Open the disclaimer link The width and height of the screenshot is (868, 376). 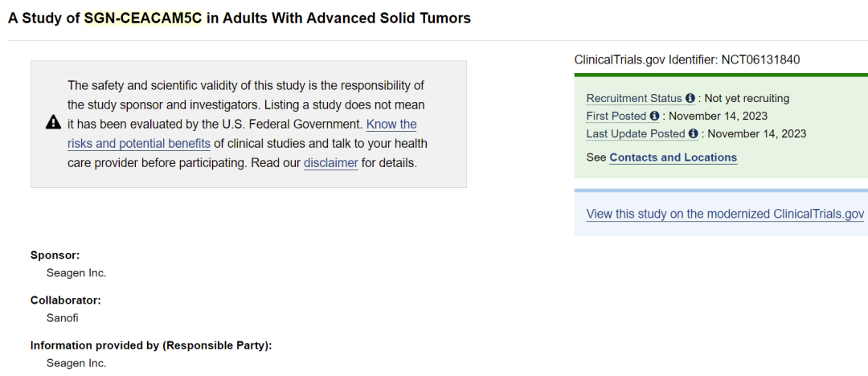point(330,163)
